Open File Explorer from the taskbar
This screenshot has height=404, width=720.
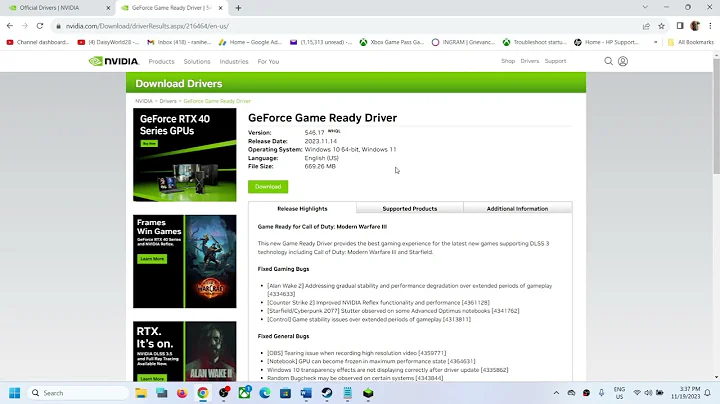(141, 393)
